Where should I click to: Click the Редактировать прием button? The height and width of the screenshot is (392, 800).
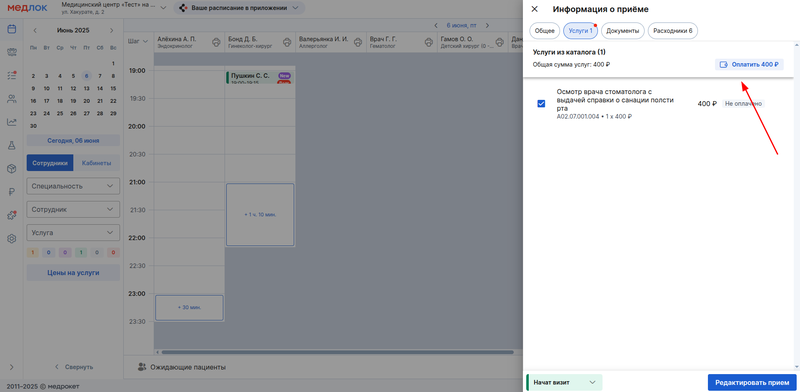pos(752,382)
